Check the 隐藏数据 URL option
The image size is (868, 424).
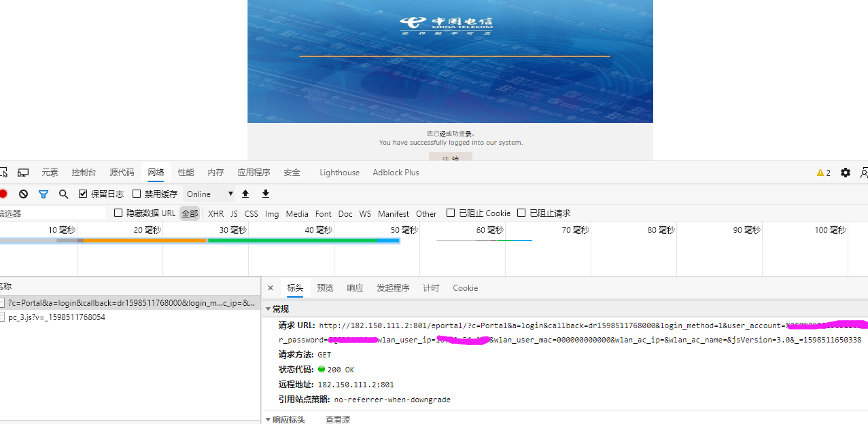[x=118, y=213]
